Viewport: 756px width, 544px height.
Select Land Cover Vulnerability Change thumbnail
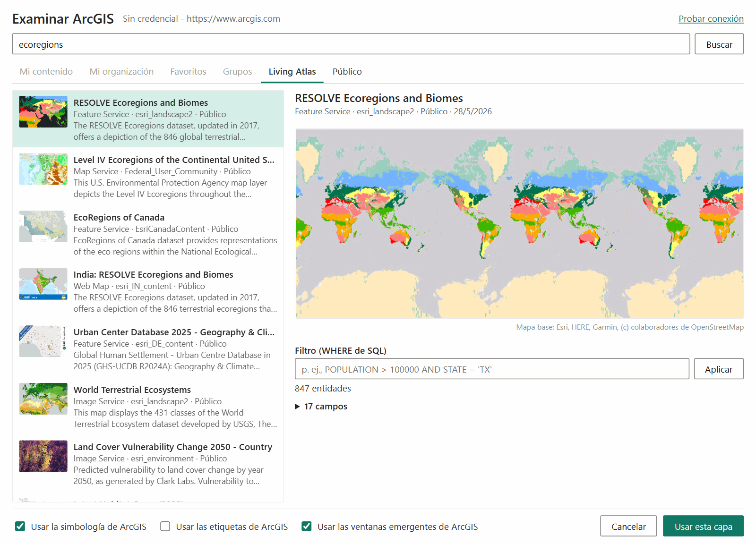point(43,456)
